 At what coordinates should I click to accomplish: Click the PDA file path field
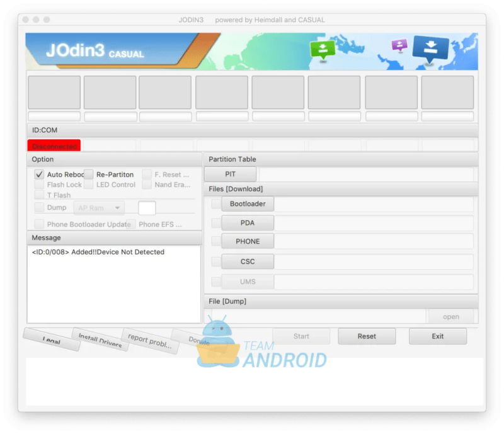click(374, 223)
